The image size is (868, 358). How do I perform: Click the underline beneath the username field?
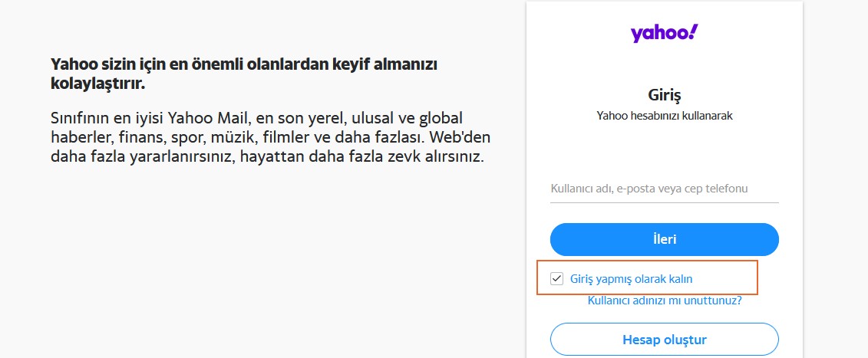pos(665,202)
